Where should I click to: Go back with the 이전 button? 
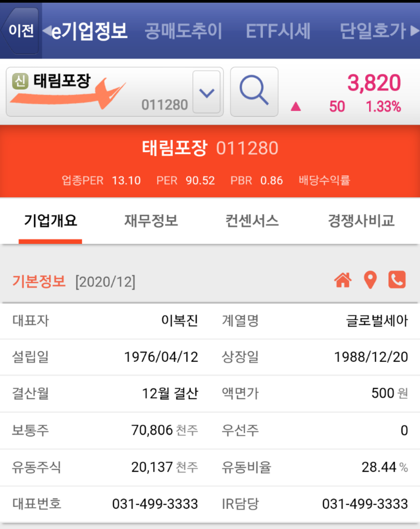click(x=20, y=31)
